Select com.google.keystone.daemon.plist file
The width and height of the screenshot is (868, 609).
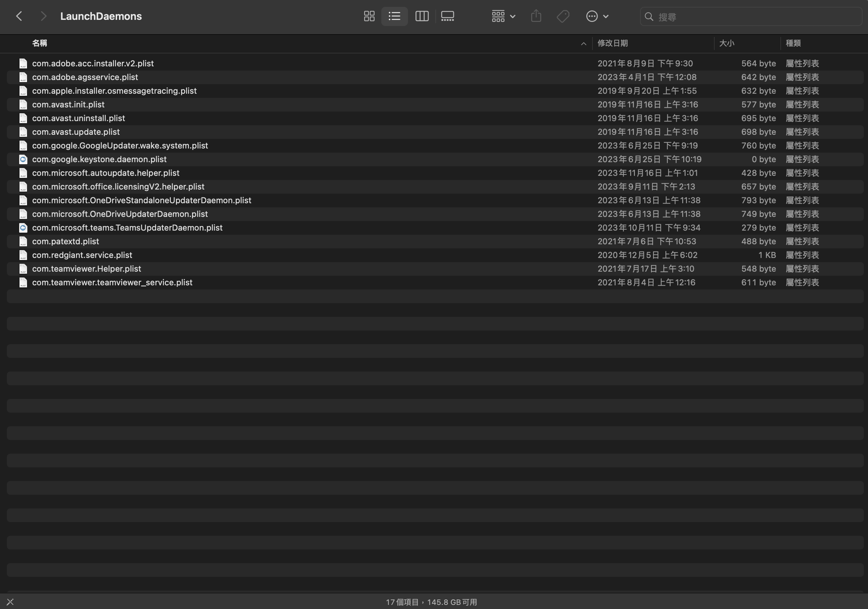(x=99, y=159)
